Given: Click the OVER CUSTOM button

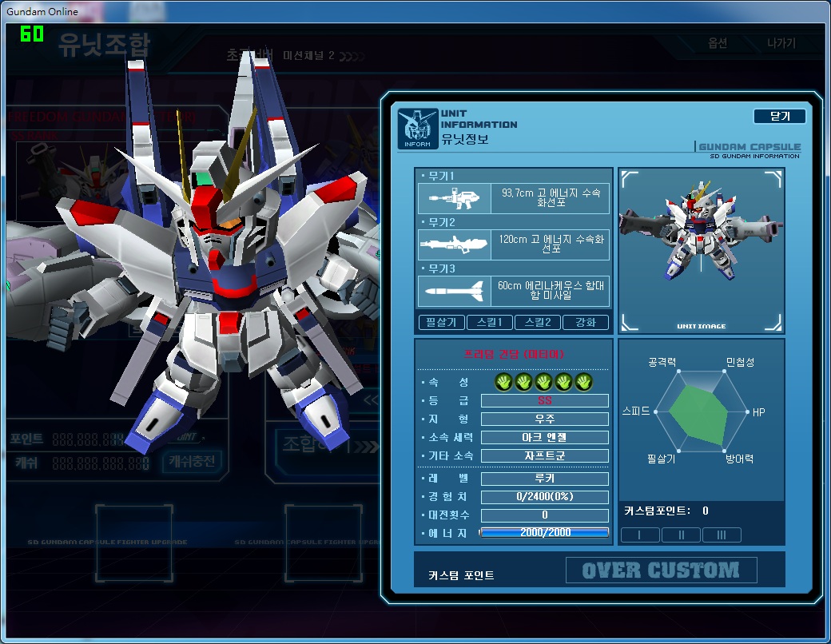Looking at the screenshot, I should coord(662,570).
